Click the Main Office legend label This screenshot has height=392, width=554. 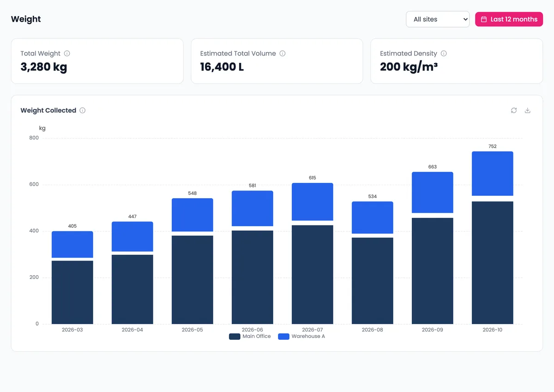257,337
